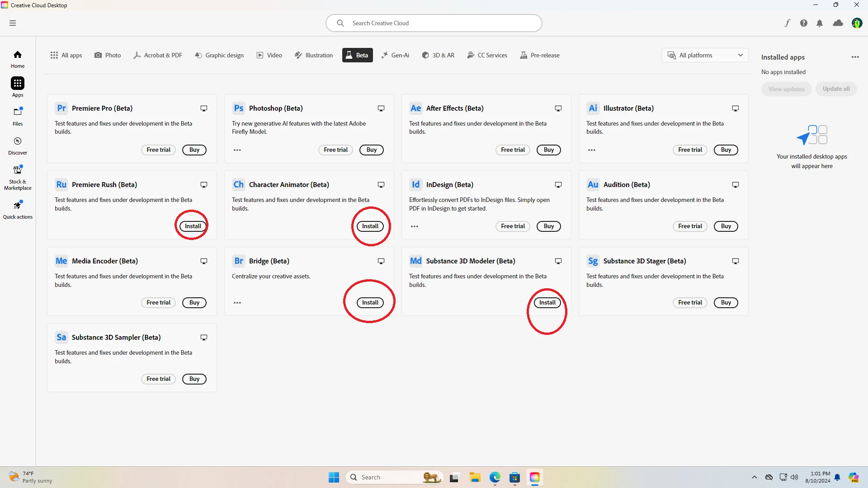Expand the All platforms dropdown
This screenshot has height=488, width=868.
(705, 55)
